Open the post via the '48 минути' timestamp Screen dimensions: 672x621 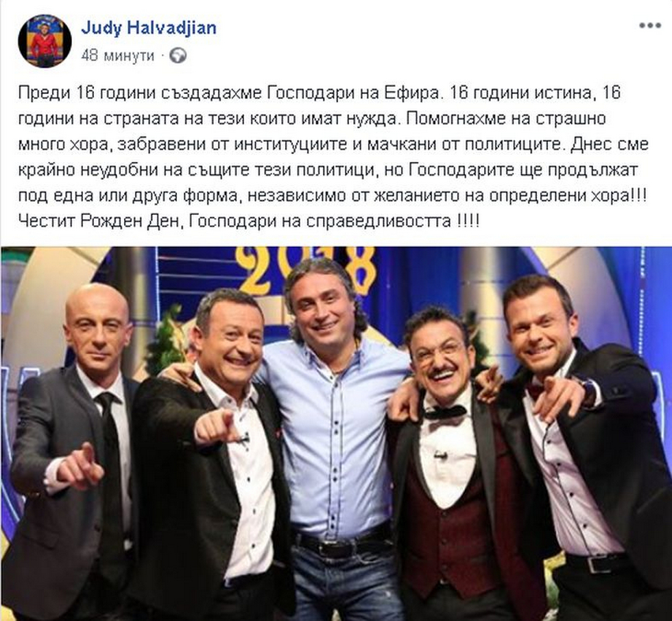coord(117,56)
